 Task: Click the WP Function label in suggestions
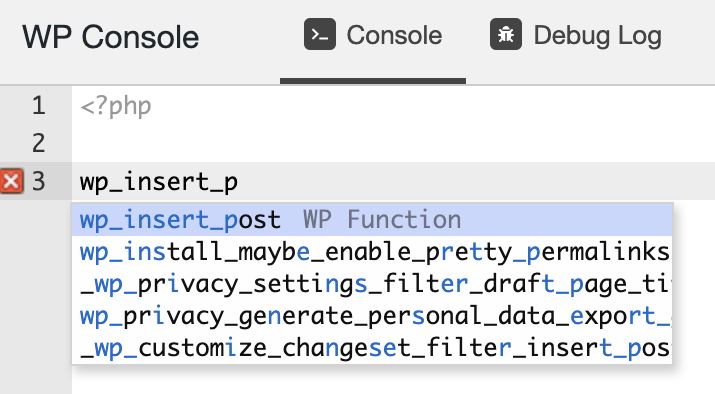click(382, 220)
